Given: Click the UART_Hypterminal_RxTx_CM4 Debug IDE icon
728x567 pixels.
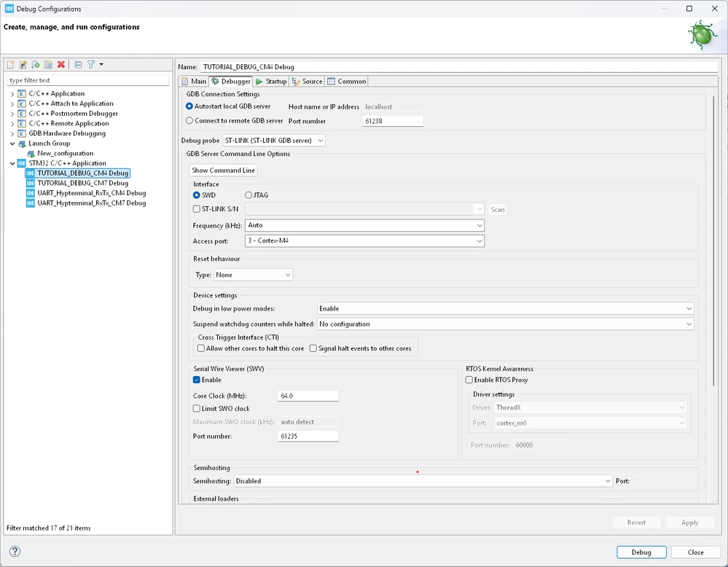Looking at the screenshot, I should [x=30, y=193].
